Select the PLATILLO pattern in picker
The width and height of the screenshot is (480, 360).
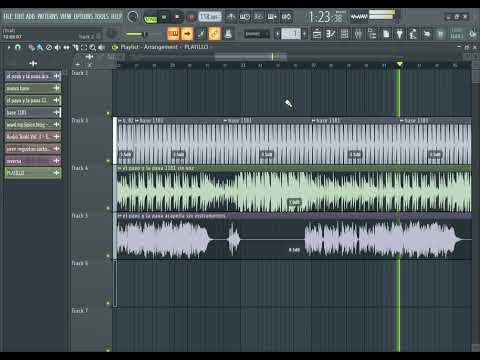(x=33, y=173)
